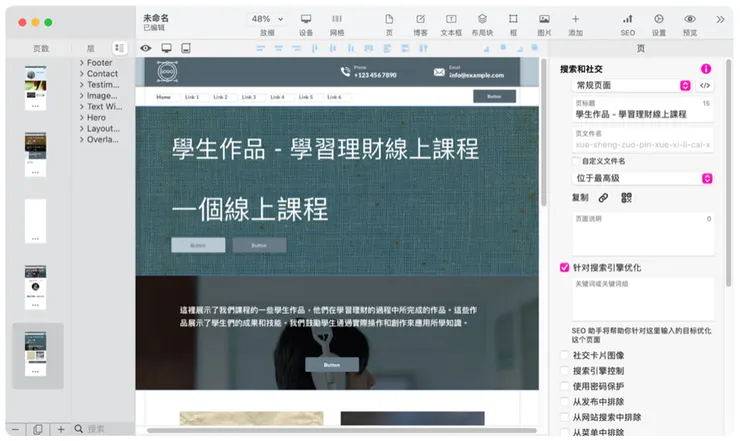Toggle the eye visibility icon below toolbar
This screenshot has height=441, width=740.
(146, 48)
